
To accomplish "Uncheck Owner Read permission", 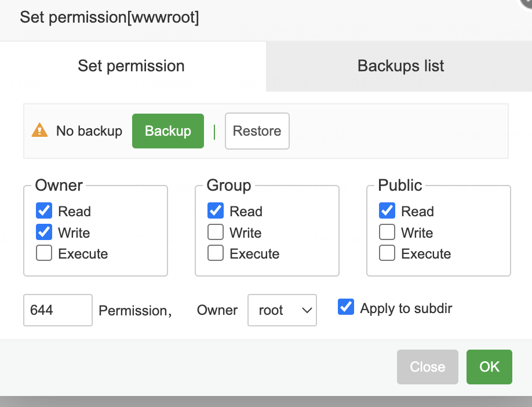I will click(44, 211).
